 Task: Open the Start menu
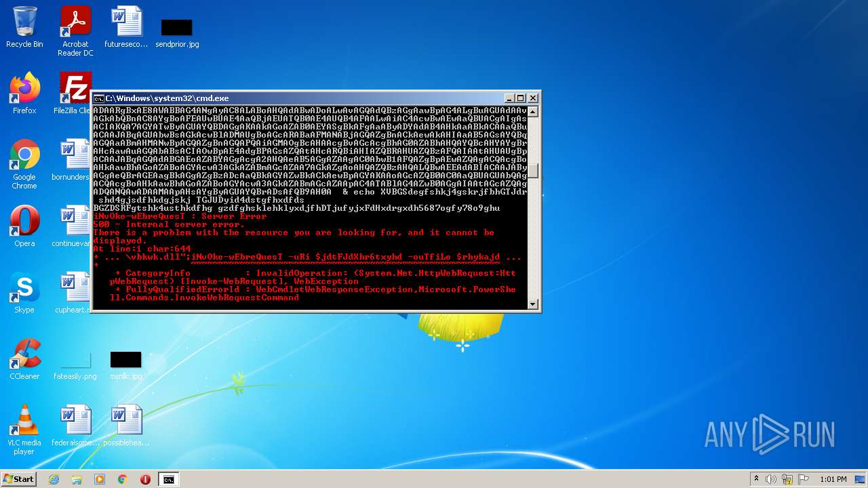point(18,479)
